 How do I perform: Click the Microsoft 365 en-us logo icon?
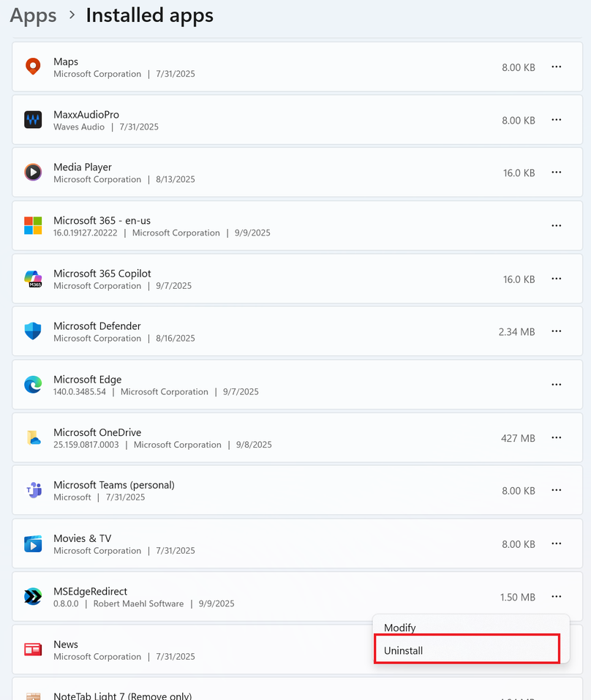click(x=33, y=225)
